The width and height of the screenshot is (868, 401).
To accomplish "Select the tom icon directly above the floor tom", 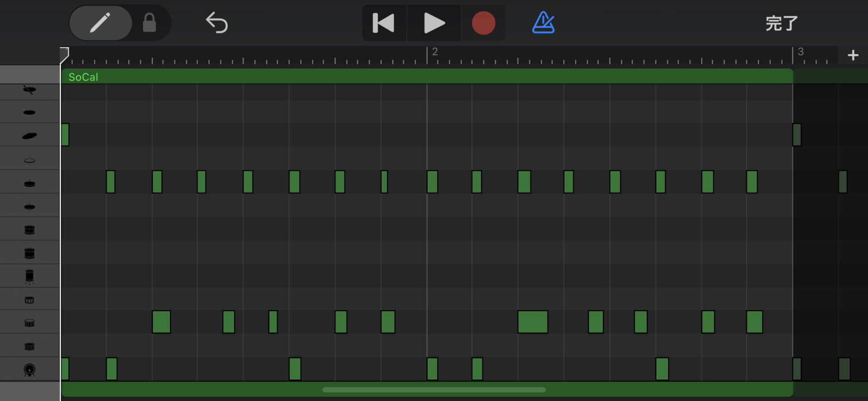I will [x=29, y=254].
